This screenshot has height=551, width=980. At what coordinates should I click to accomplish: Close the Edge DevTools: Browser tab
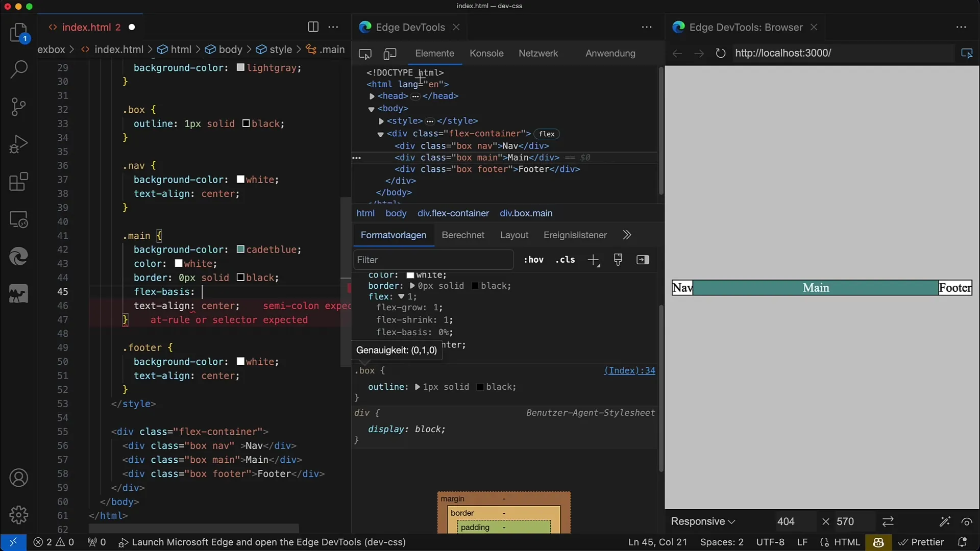(x=814, y=27)
